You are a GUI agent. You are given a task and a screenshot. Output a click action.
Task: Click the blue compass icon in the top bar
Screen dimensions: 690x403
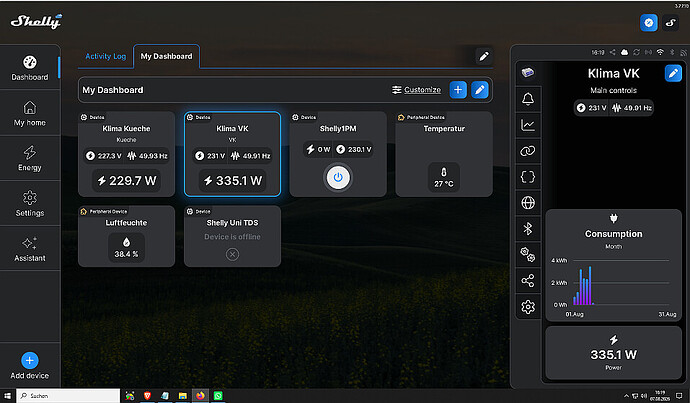649,22
